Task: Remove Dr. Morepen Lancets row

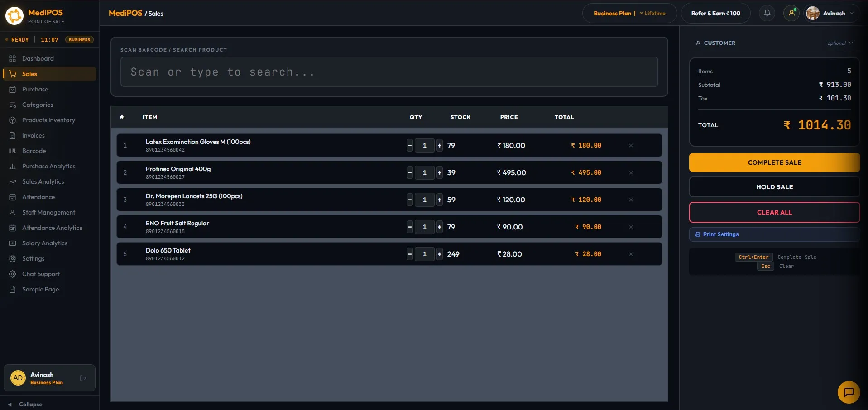Action: point(631,200)
